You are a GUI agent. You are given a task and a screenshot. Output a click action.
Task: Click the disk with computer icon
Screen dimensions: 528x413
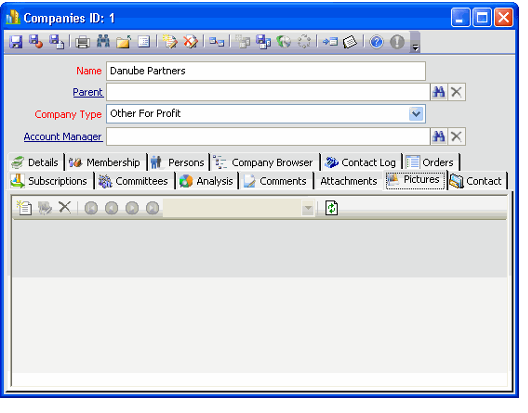click(x=263, y=42)
